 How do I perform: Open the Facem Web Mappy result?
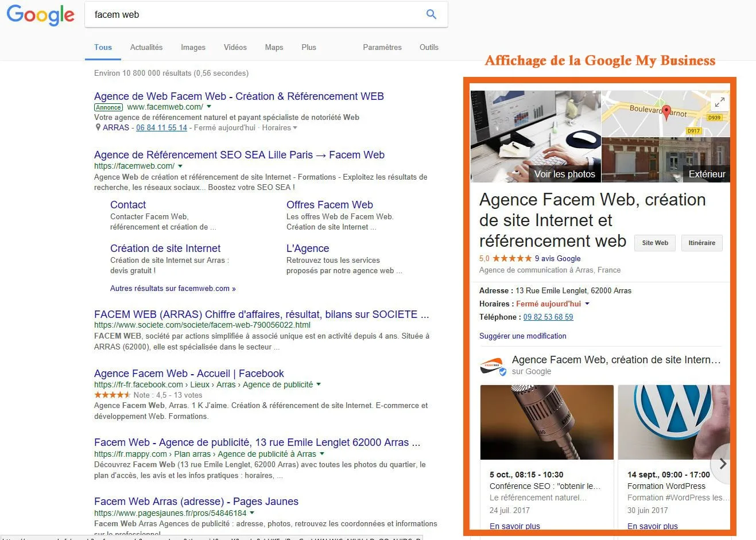click(257, 442)
